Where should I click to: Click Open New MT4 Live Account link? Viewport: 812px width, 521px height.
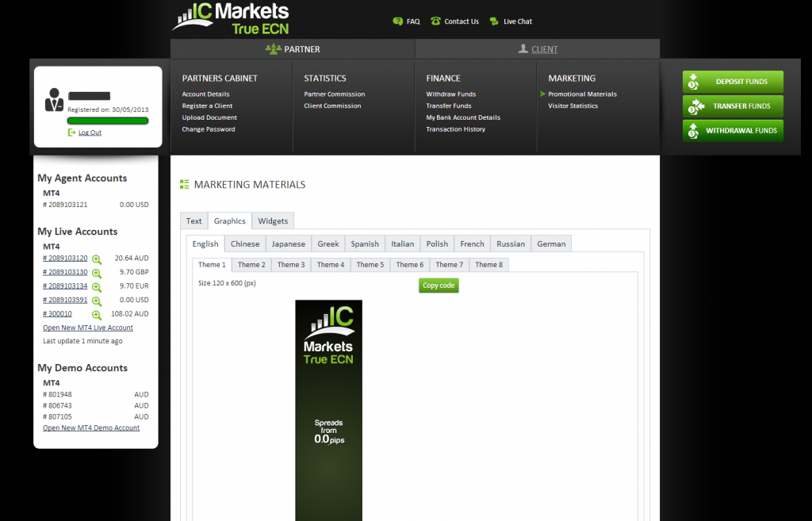click(x=88, y=328)
